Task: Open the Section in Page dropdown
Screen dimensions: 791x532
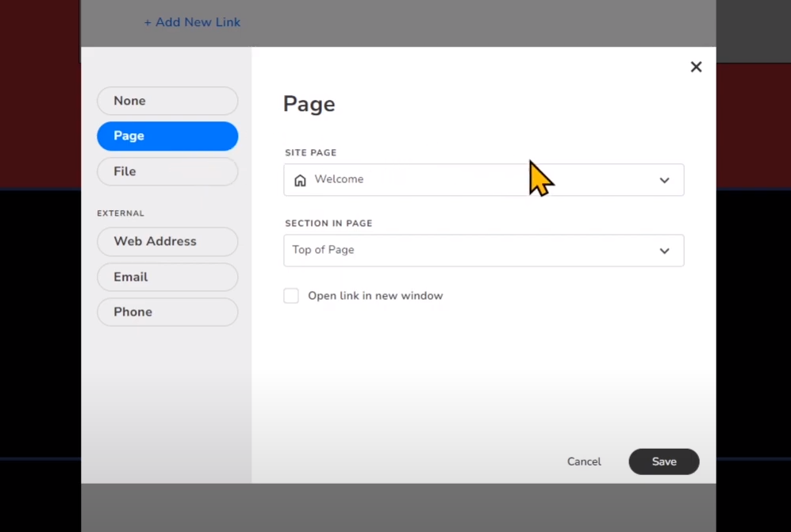Action: pyautogui.click(x=484, y=250)
